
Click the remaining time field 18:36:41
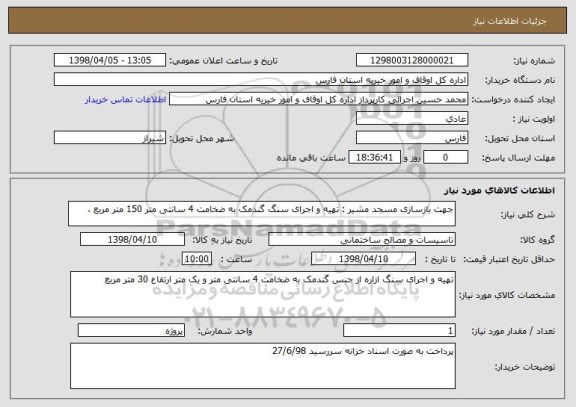374,157
